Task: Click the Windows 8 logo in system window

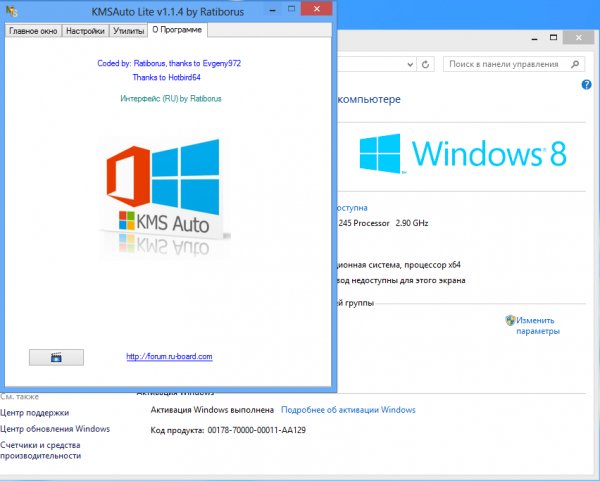Action: [x=463, y=154]
